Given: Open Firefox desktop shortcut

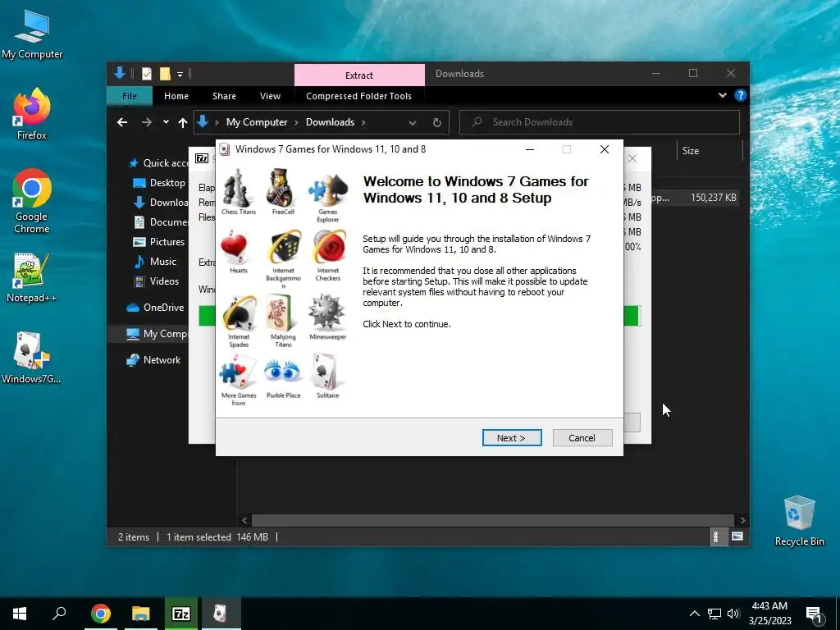Looking at the screenshot, I should [32, 114].
